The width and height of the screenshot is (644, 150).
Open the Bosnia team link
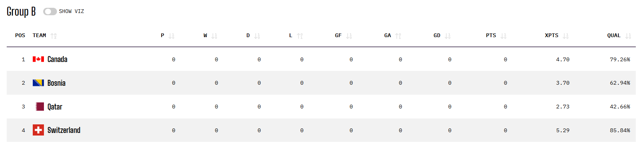[x=57, y=83]
